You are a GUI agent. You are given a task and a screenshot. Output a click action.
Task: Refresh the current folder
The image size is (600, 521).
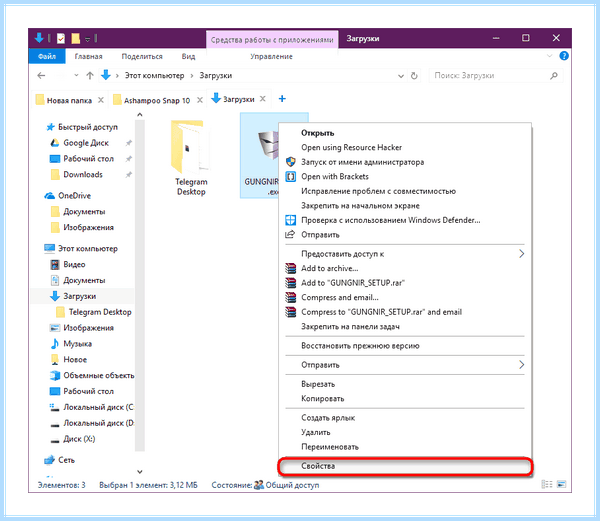coord(414,76)
